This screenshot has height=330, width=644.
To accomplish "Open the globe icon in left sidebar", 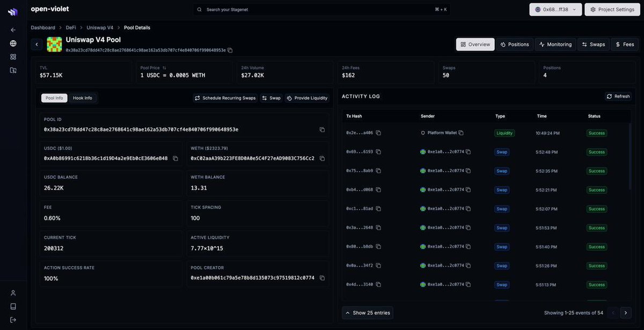I will (13, 43).
